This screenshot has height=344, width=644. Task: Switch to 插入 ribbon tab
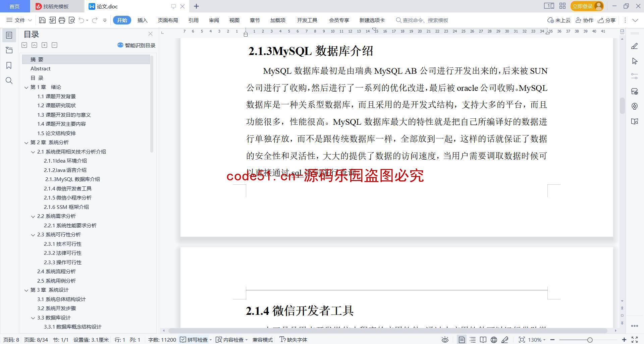143,20
